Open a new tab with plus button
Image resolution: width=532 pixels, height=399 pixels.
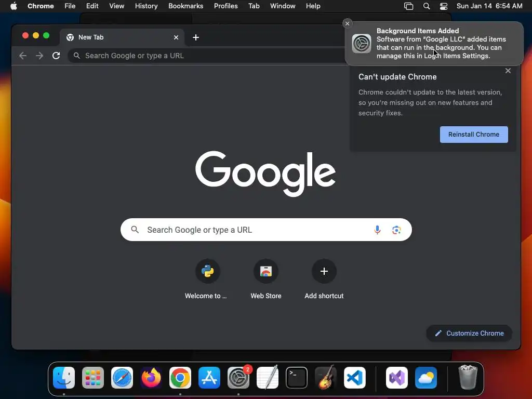[196, 37]
